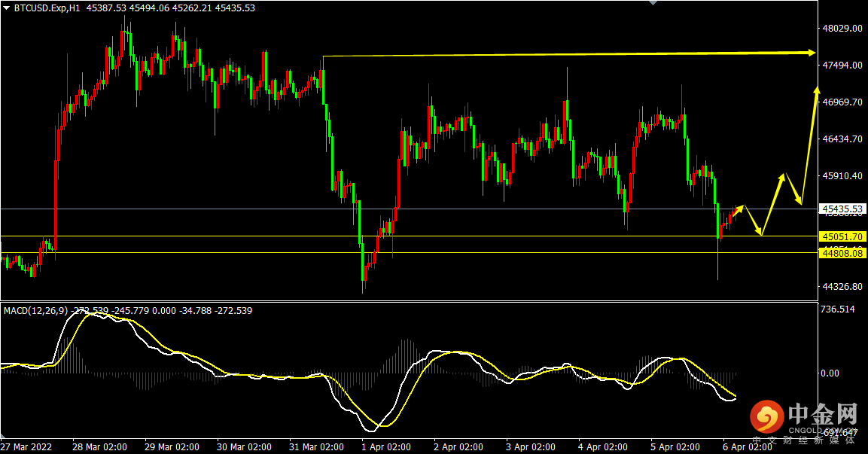Click the 中金网 watermark text

click(823, 413)
